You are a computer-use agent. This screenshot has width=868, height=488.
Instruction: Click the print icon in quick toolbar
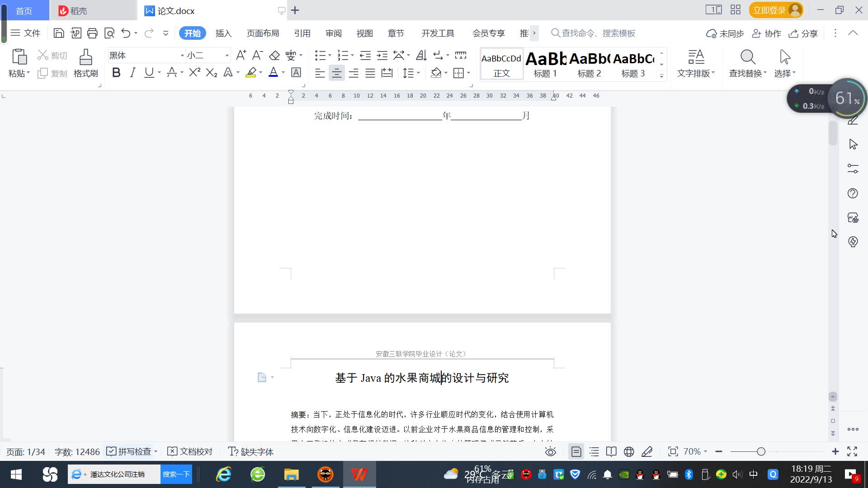pyautogui.click(x=92, y=33)
